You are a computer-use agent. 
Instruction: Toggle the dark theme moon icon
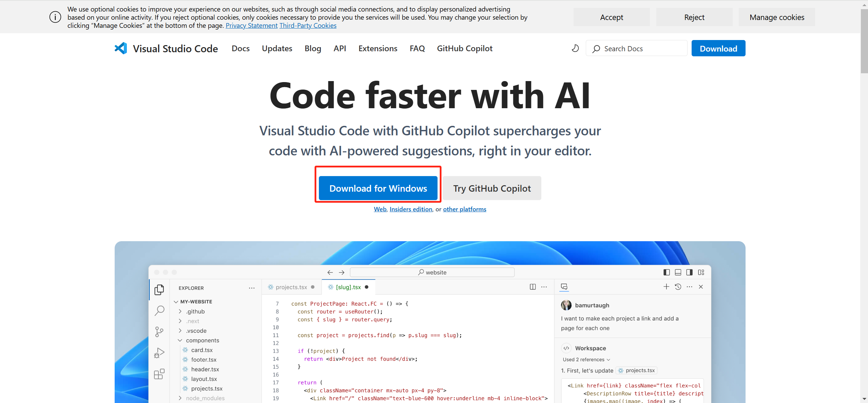pos(575,49)
